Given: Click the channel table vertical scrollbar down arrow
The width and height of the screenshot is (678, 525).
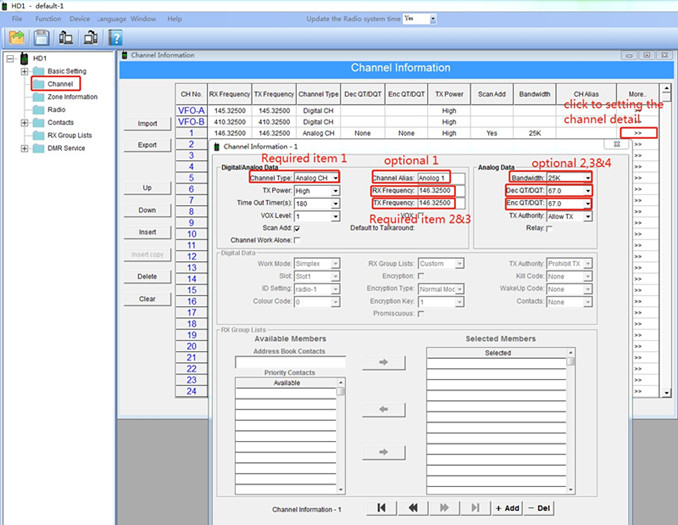Looking at the screenshot, I should 666,393.
